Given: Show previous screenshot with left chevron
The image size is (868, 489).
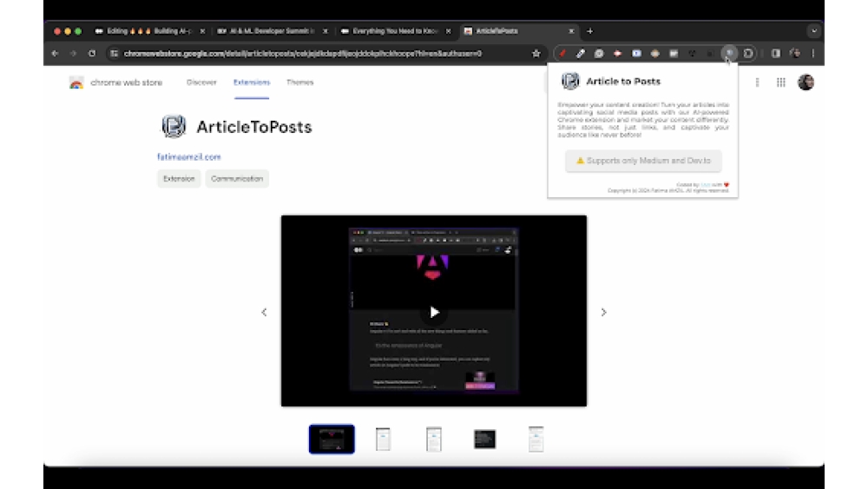Looking at the screenshot, I should pos(264,313).
